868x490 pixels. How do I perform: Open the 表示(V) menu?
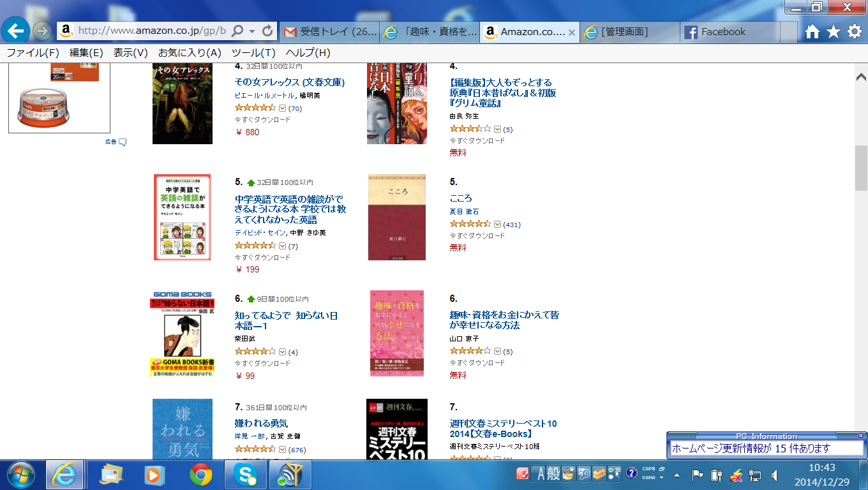coord(131,53)
